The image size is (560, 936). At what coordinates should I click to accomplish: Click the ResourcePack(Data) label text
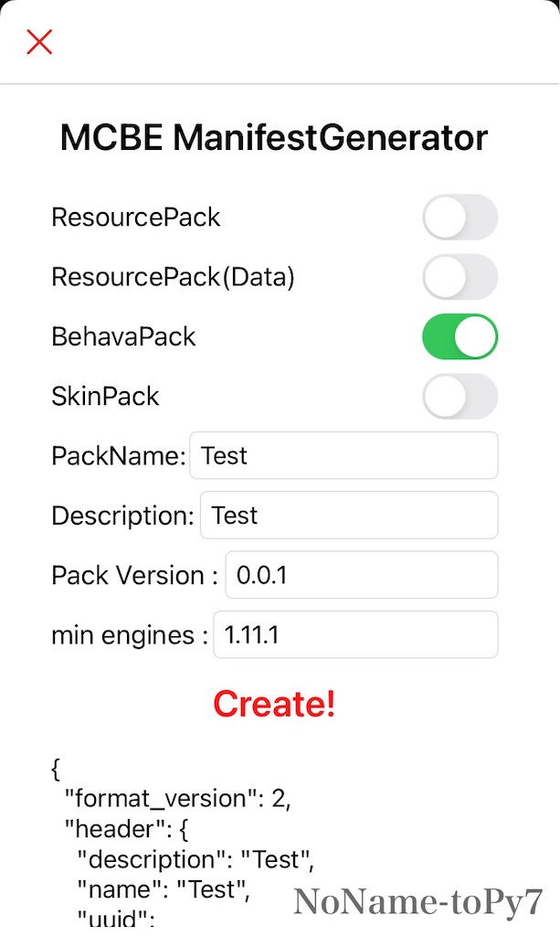pyautogui.click(x=173, y=277)
